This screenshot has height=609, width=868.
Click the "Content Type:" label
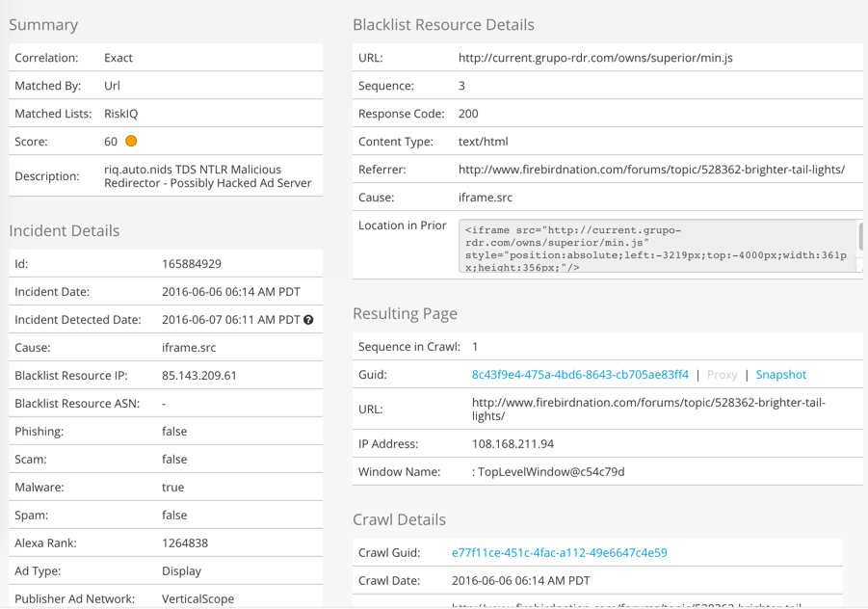tap(396, 142)
